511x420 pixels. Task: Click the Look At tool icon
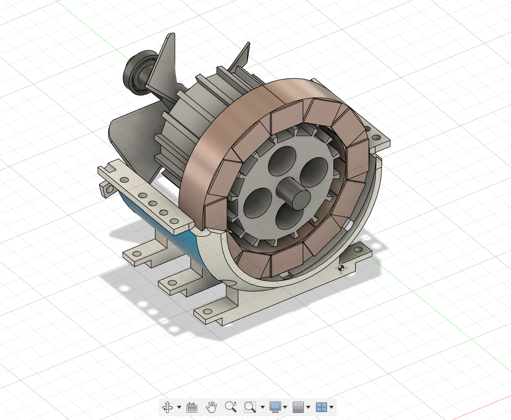192,407
